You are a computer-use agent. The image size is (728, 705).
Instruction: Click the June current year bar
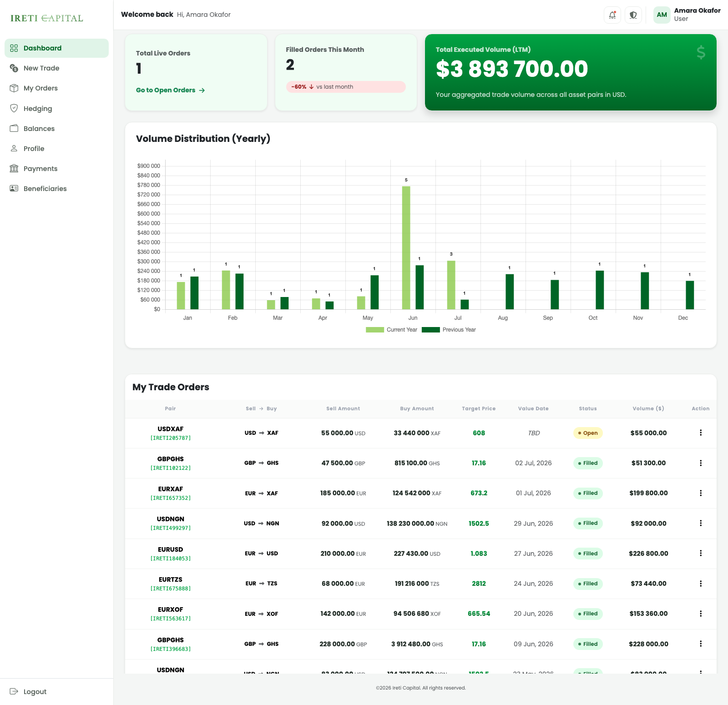point(406,248)
